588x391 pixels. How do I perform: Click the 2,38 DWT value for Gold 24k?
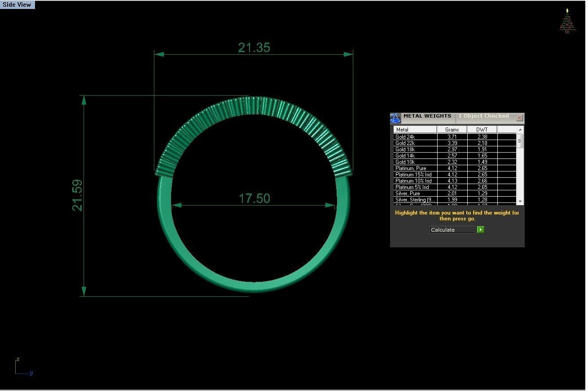(482, 137)
